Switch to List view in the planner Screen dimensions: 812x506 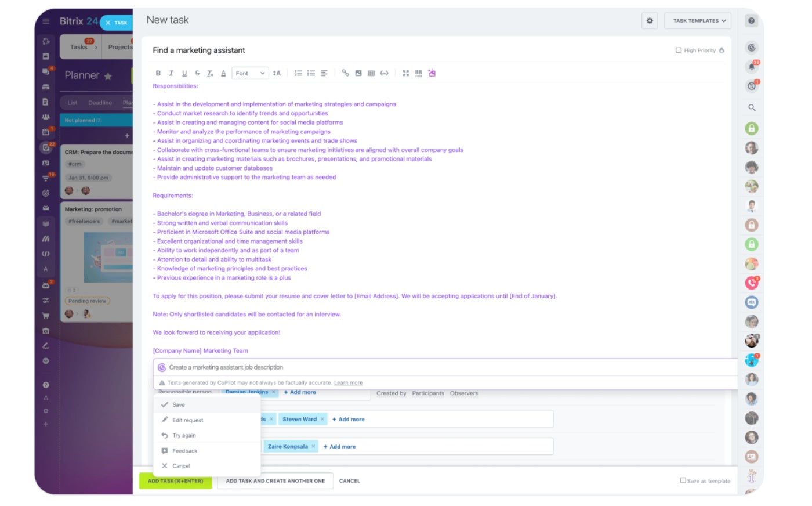(x=72, y=103)
